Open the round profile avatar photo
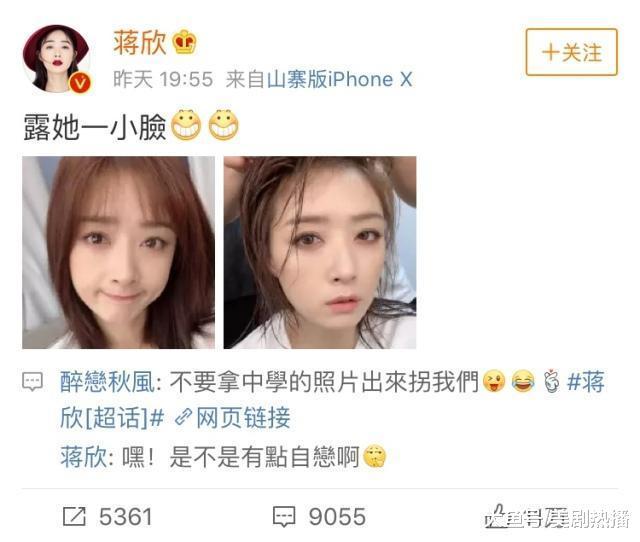The height and width of the screenshot is (542, 640). tap(56, 58)
